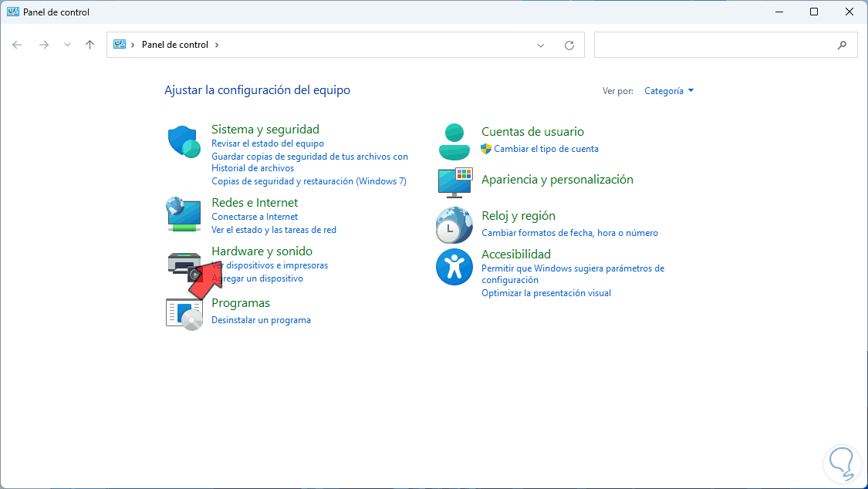Click Agregar un dispositivo
The width and height of the screenshot is (868, 489).
pyautogui.click(x=258, y=278)
